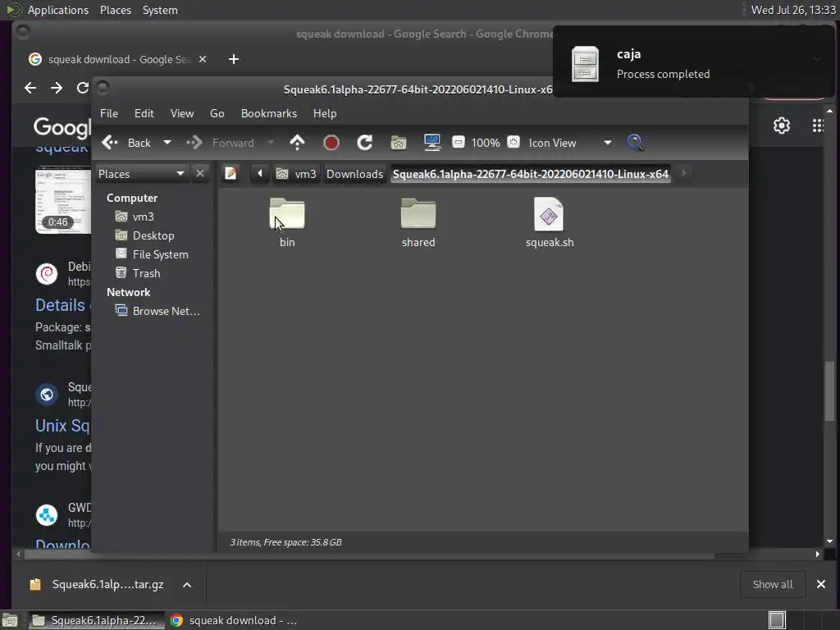Viewport: 840px width, 630px height.
Task: Click the red Stop loading icon
Action: coord(331,143)
